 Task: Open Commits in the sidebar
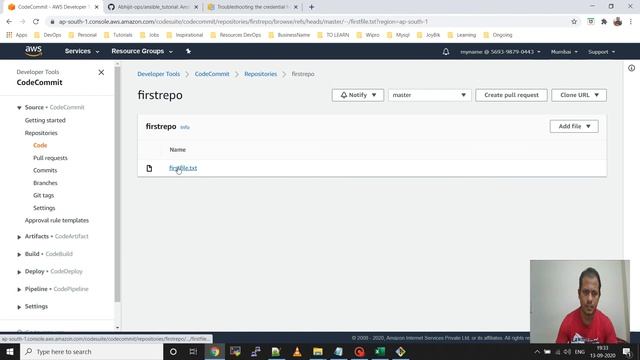click(45, 171)
